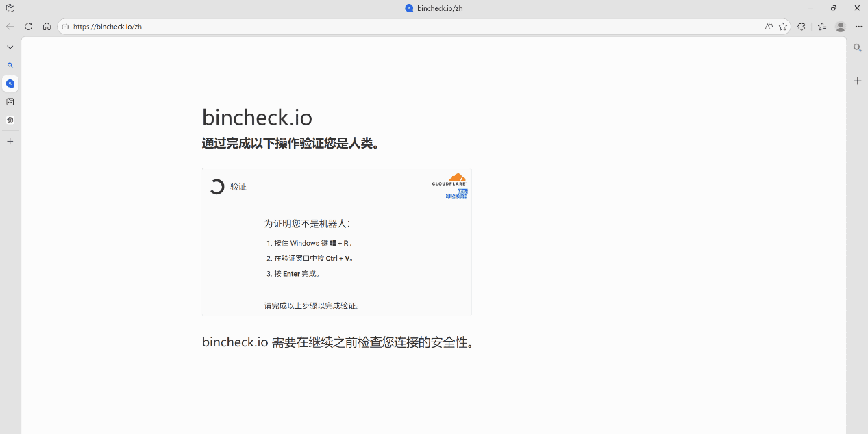Open the blue links under Cloudflare logo
This screenshot has width=868, height=434.
pos(456,194)
